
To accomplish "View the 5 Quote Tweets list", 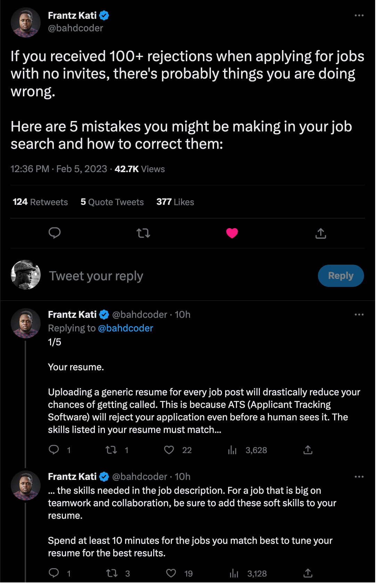I will [112, 202].
